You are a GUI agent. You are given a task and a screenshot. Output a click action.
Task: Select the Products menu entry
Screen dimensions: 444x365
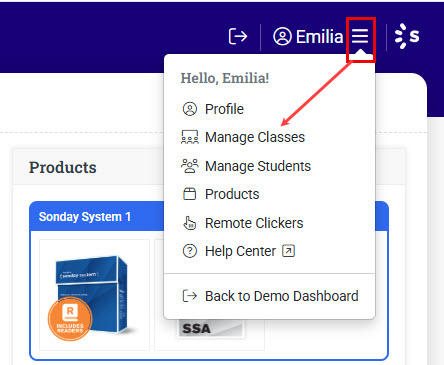232,194
